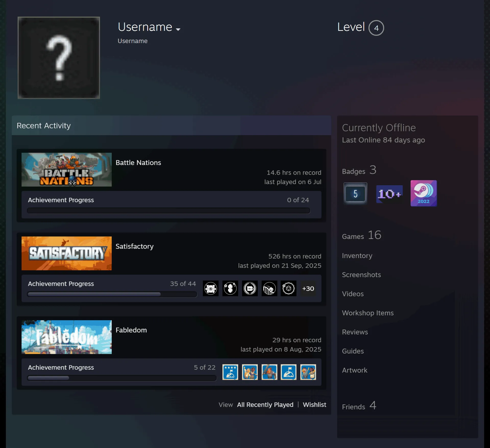
Task: Open Workshop Items page
Action: coord(368,313)
